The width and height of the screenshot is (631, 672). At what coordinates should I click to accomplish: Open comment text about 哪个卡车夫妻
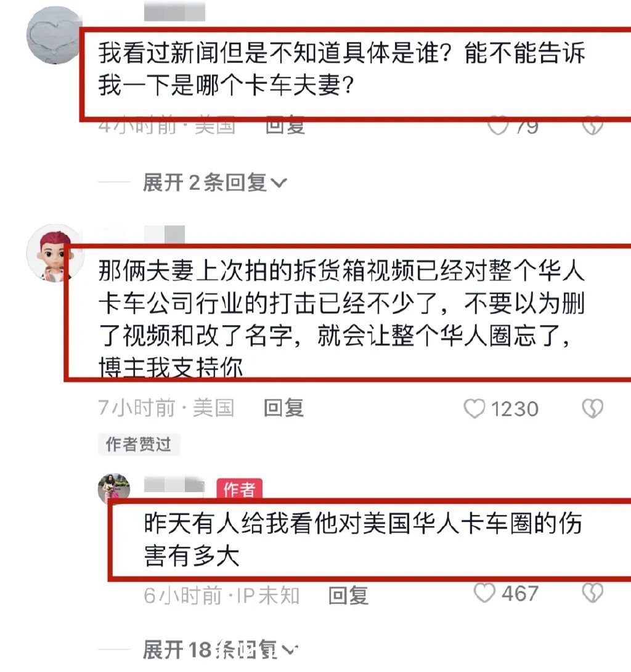click(x=341, y=68)
